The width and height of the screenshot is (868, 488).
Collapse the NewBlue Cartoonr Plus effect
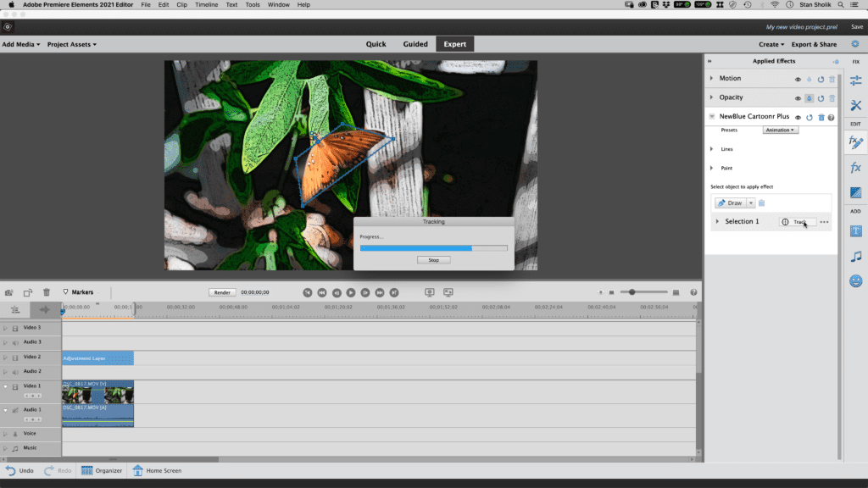tap(712, 117)
